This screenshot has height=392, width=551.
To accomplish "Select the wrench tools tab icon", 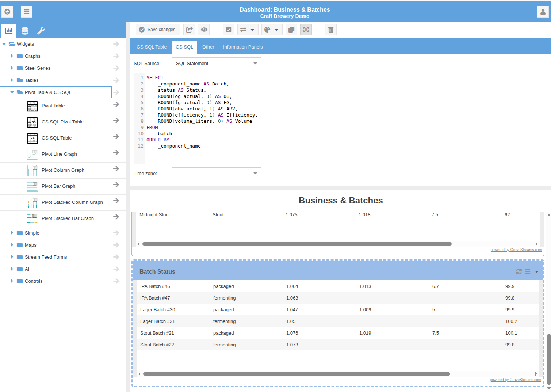I will coord(41,31).
